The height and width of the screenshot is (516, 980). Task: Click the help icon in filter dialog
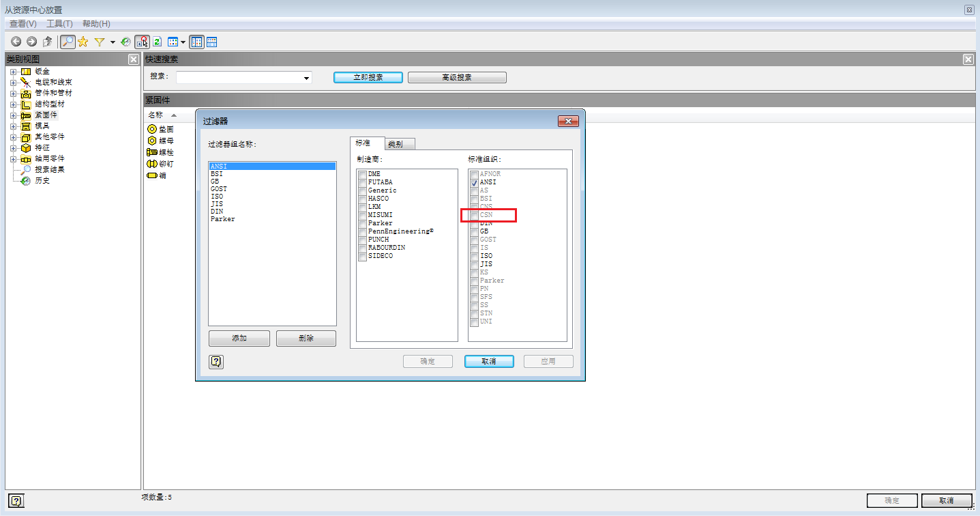click(216, 362)
